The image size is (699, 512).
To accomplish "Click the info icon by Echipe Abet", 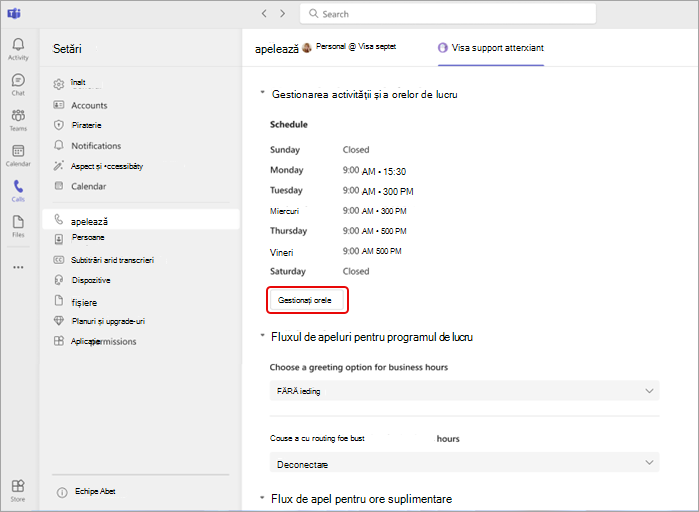I will [x=62, y=492].
